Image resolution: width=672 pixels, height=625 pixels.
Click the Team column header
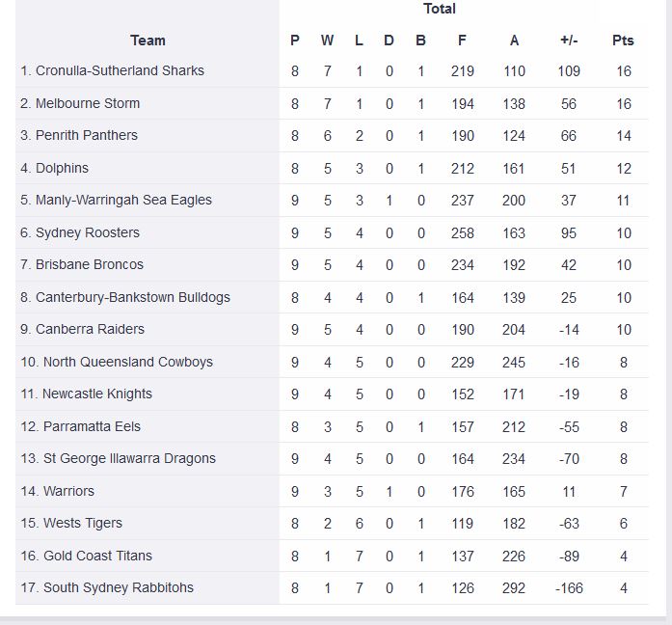pos(148,41)
